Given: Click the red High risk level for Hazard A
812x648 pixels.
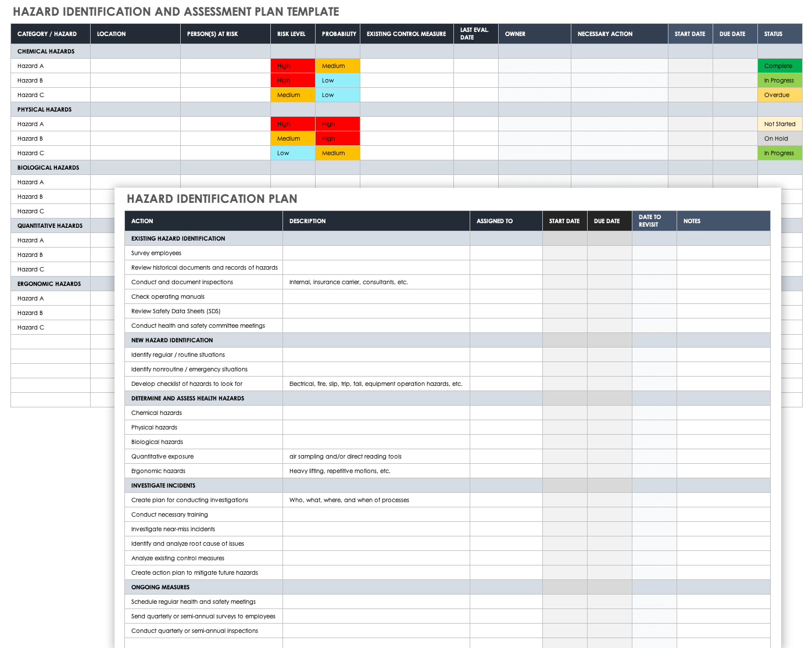Looking at the screenshot, I should 292,66.
